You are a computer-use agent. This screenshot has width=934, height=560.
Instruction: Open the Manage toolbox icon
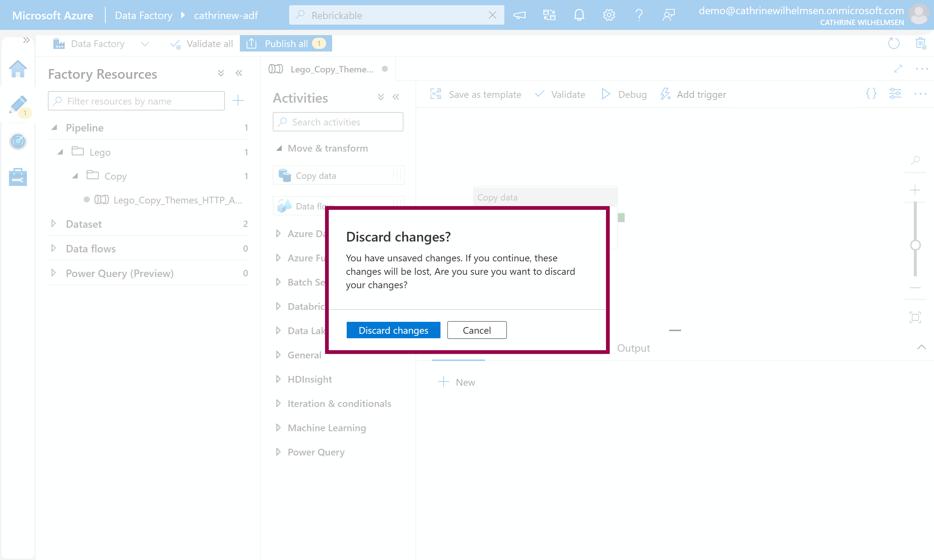(x=18, y=177)
